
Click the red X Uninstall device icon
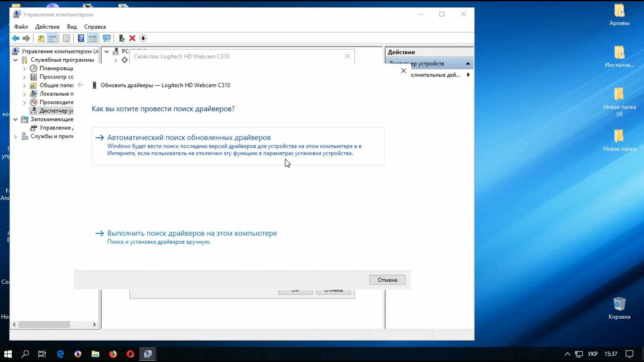[x=132, y=38]
